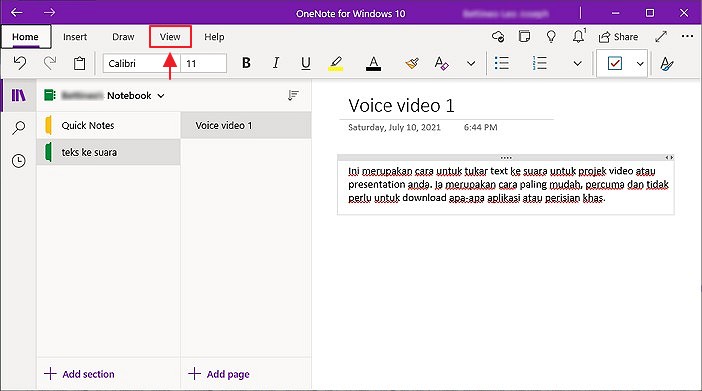Apply black font color
The image size is (702, 391).
pyautogui.click(x=373, y=63)
